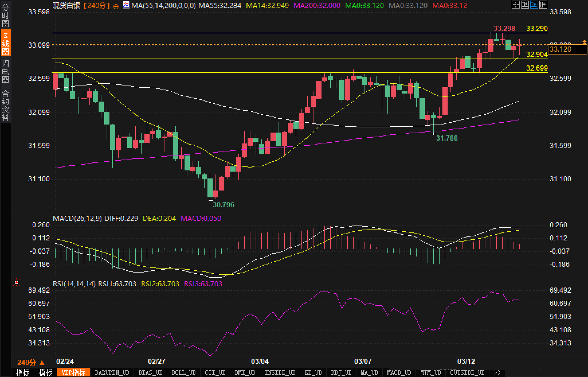588x377 pixels.
Task: Click the MA(55,14,200,0,0,0) parameters label
Action: coord(164,5)
